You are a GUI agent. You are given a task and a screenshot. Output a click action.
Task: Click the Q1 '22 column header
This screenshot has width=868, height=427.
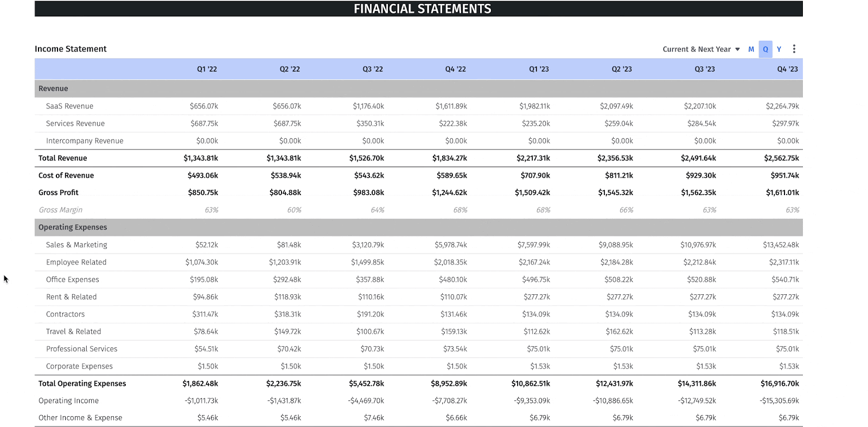(x=207, y=69)
